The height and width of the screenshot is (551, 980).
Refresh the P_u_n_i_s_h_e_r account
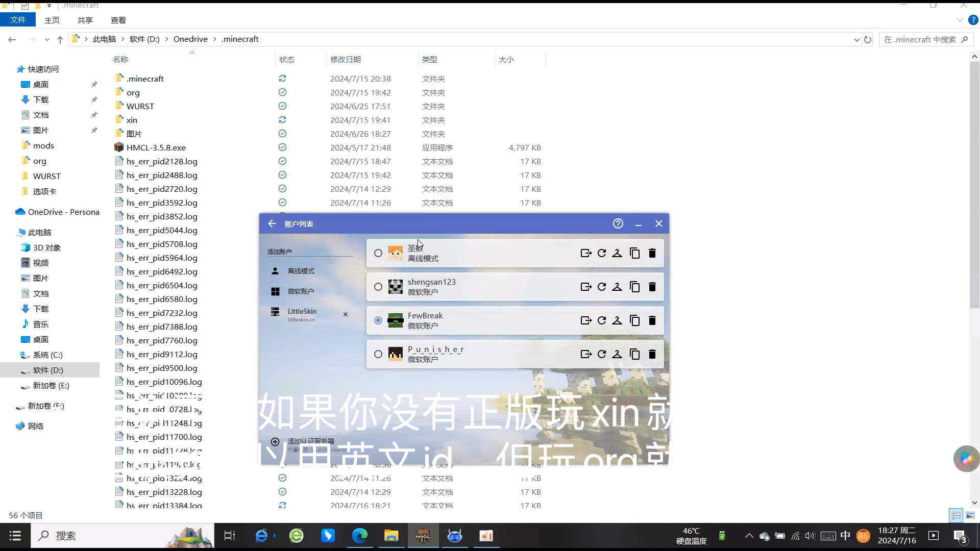point(602,354)
